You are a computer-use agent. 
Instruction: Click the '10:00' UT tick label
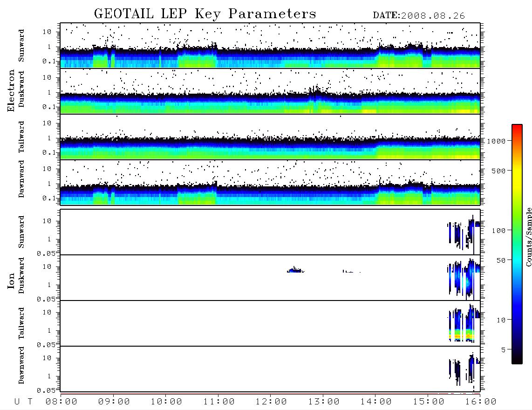click(x=166, y=402)
